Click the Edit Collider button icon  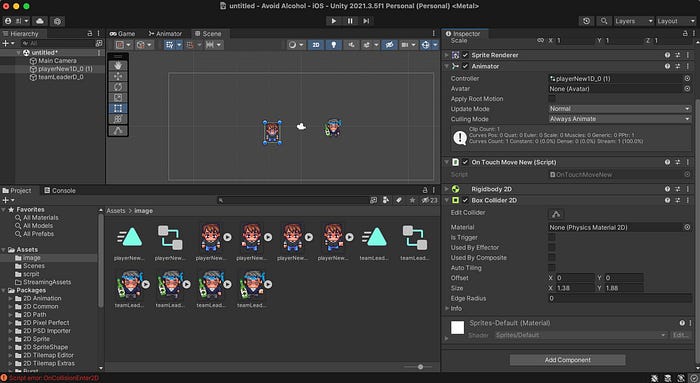[556, 214]
